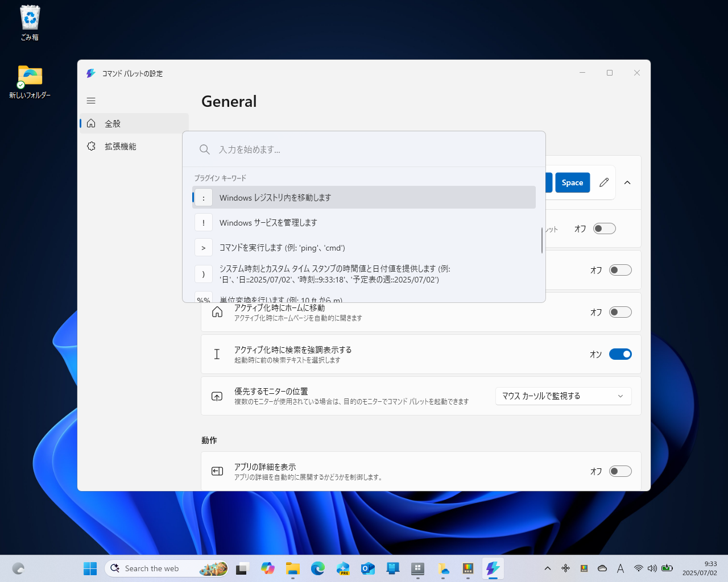Click the monitor icon beside 優先するモニターの位置
728x582 pixels.
[217, 396]
